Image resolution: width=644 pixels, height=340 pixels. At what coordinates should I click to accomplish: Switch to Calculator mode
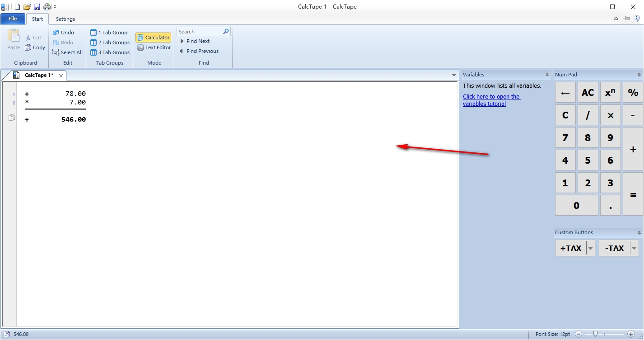click(x=154, y=38)
